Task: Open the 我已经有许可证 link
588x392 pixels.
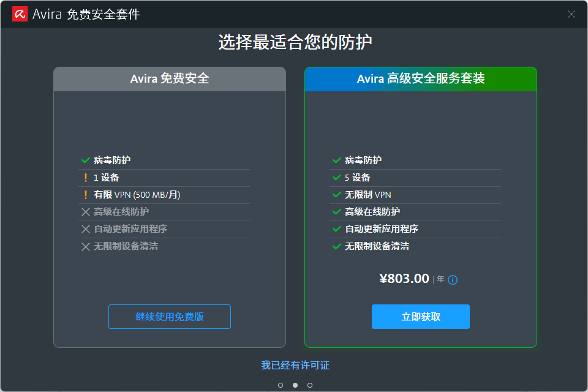Action: click(294, 365)
